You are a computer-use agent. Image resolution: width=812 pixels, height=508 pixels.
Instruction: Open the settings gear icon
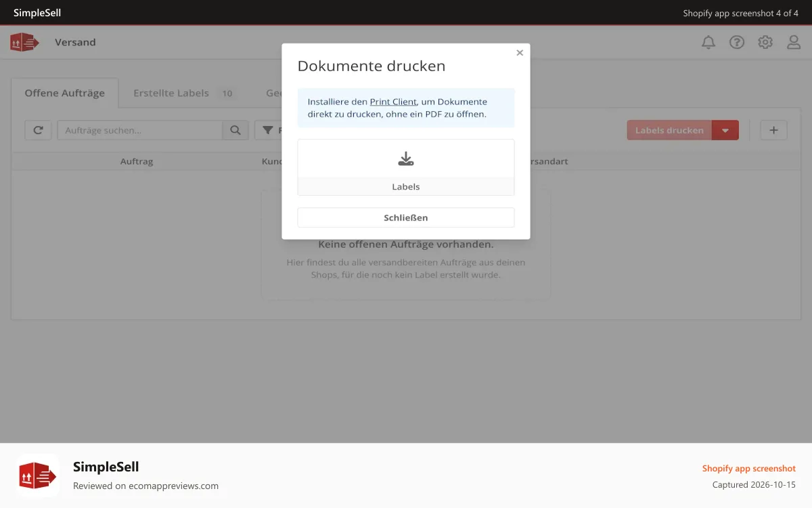coord(765,42)
